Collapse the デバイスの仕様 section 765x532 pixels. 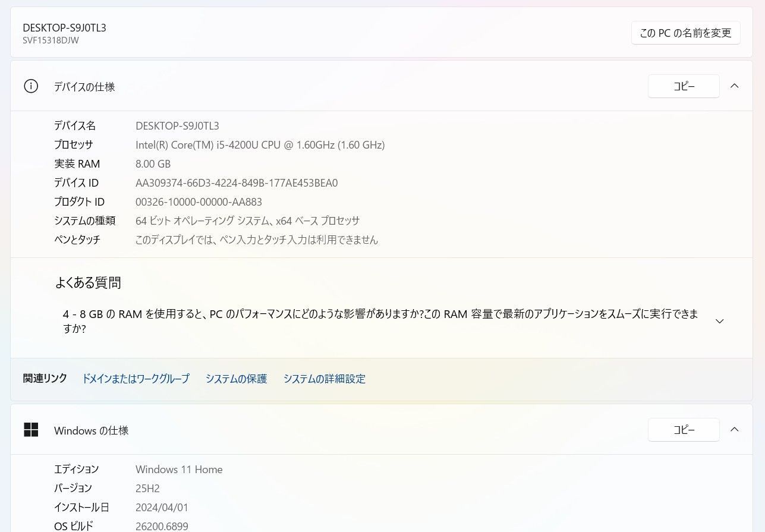[735, 86]
